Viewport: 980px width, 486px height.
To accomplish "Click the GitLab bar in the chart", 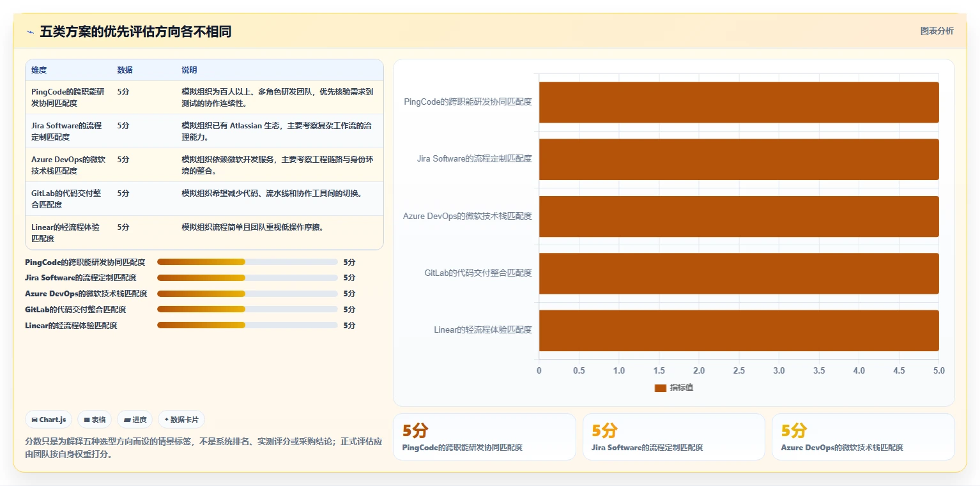I will click(739, 273).
